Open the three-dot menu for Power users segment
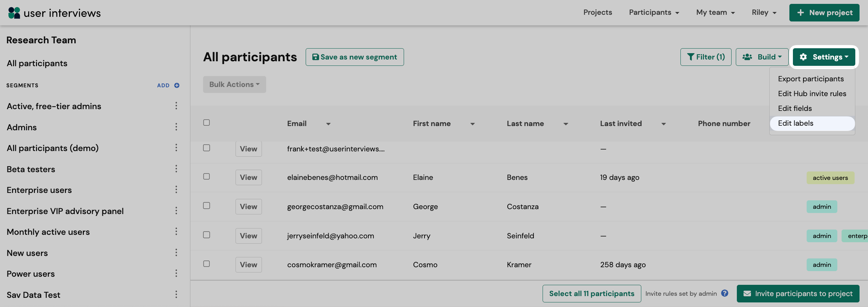 (176, 273)
